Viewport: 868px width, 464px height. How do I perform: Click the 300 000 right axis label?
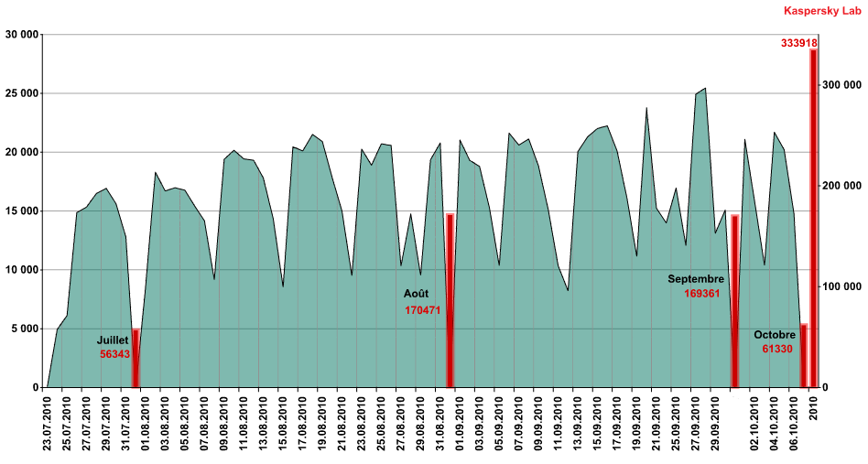point(841,84)
